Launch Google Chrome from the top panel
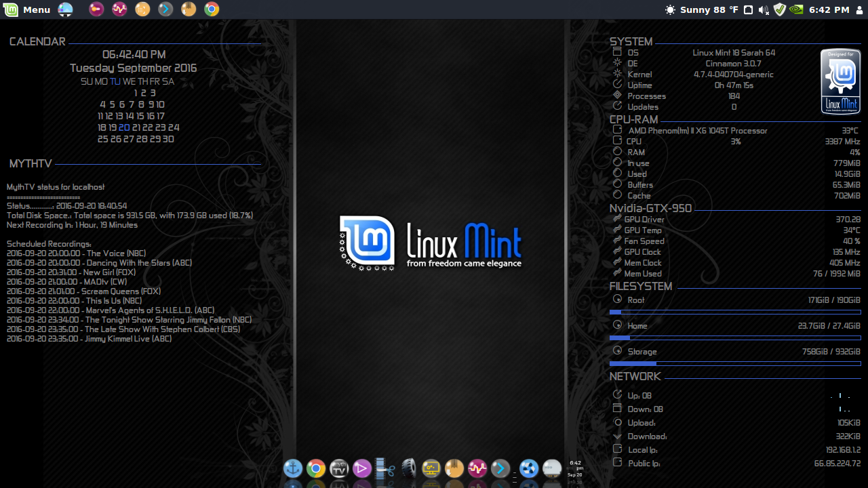The image size is (868, 488). pos(212,9)
